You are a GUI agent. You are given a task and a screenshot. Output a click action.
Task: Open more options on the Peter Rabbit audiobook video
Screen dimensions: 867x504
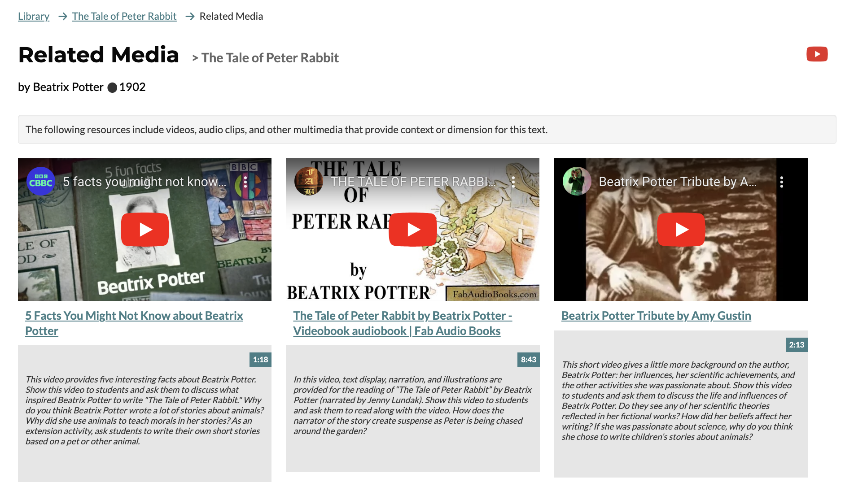coord(513,182)
